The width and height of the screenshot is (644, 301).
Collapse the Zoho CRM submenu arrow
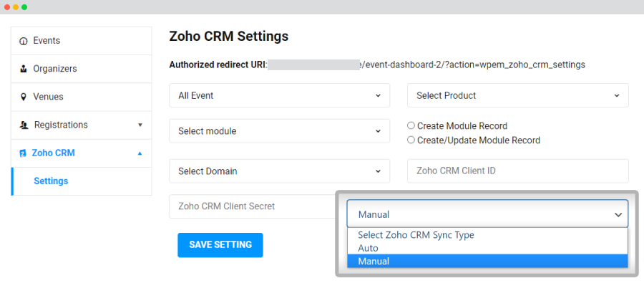140,153
